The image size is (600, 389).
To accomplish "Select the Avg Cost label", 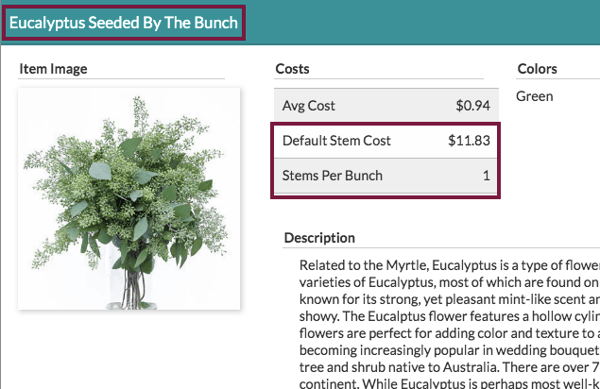I will pos(308,106).
